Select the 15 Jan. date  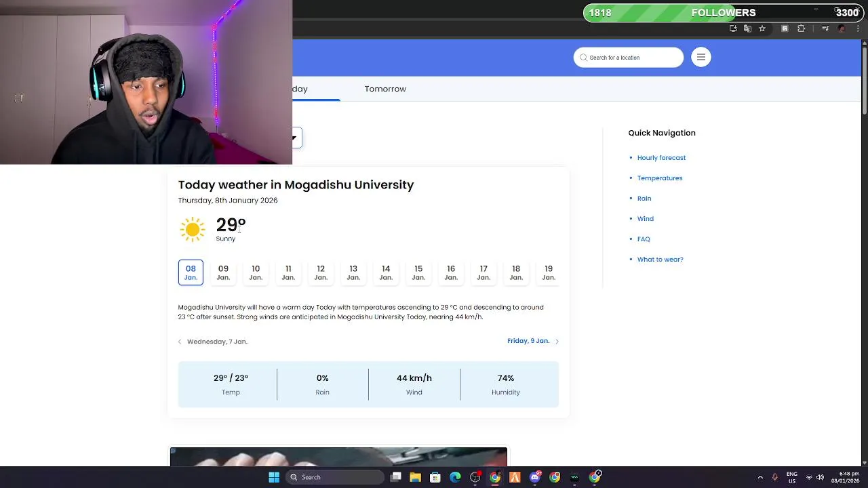coord(418,272)
